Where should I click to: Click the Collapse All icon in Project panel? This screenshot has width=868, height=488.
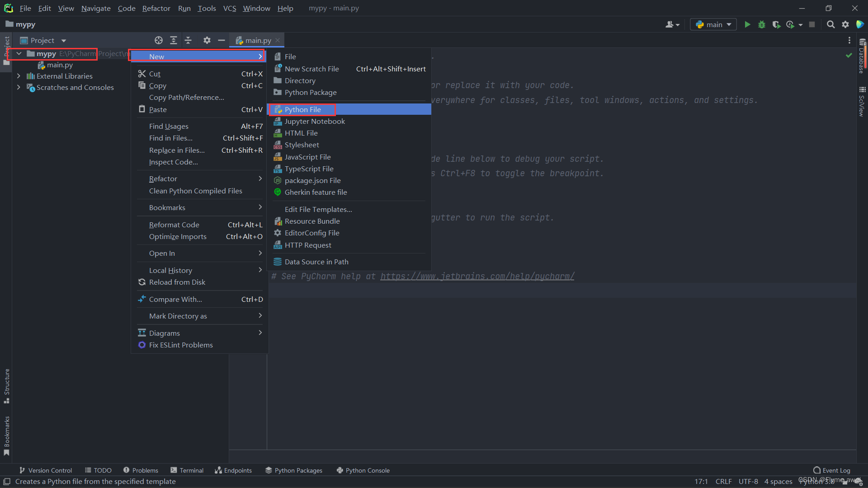pos(188,40)
